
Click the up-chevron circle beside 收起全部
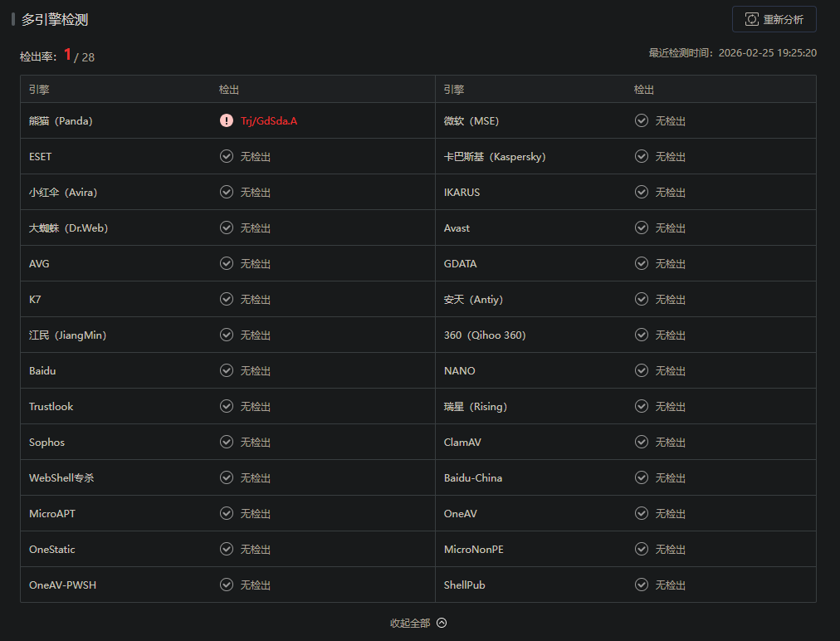[442, 623]
